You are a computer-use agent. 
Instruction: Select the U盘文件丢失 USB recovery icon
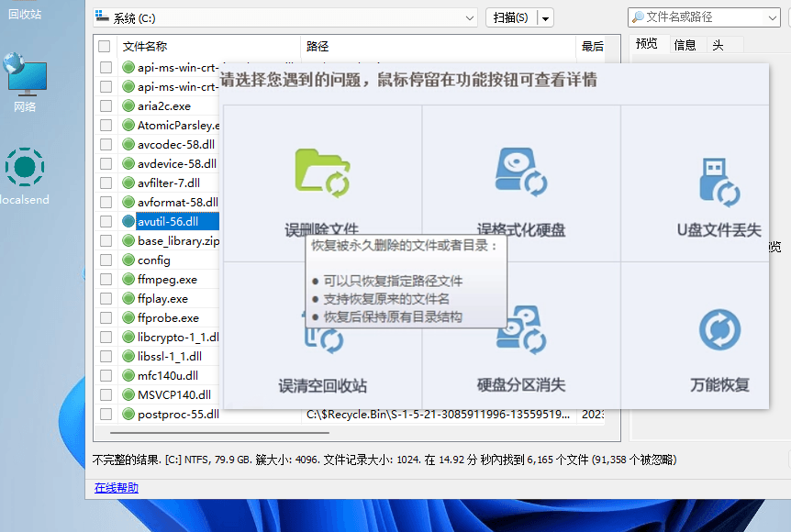pyautogui.click(x=719, y=181)
